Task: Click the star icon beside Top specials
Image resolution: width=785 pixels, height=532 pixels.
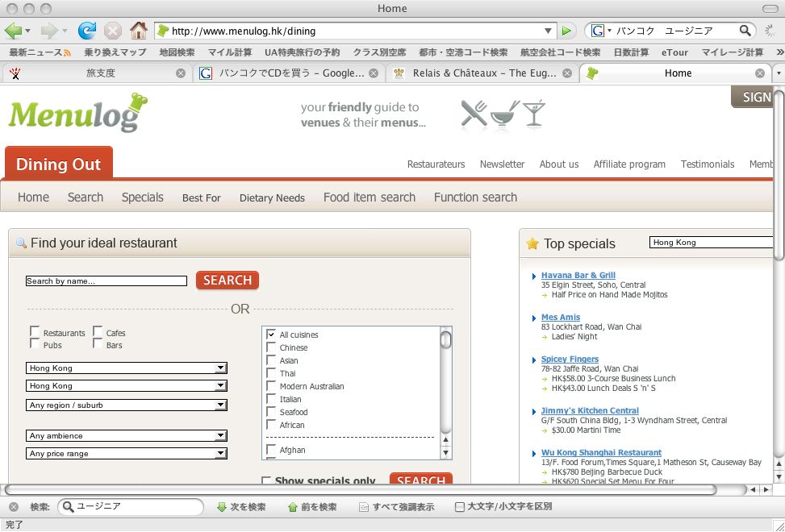Action: (532, 243)
